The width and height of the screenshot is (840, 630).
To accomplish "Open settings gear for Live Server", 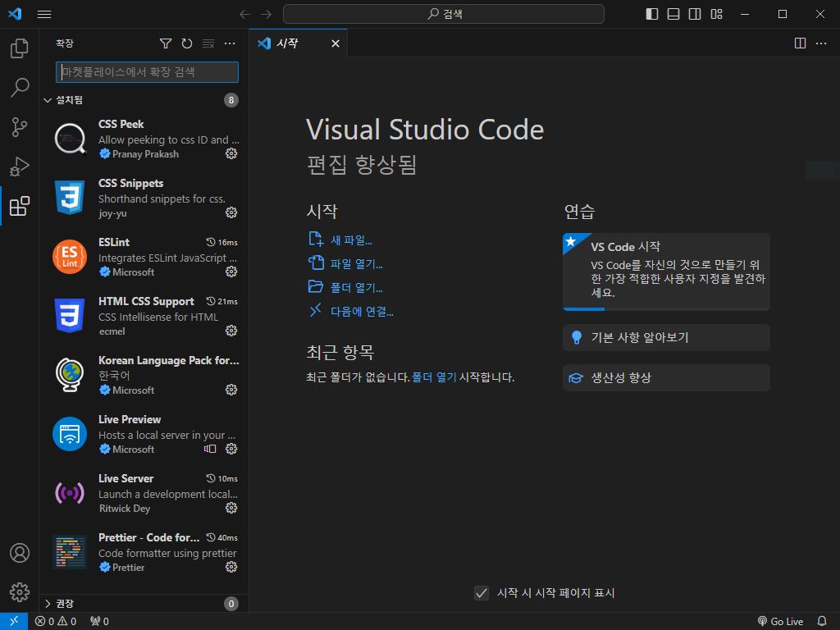I will (x=231, y=508).
